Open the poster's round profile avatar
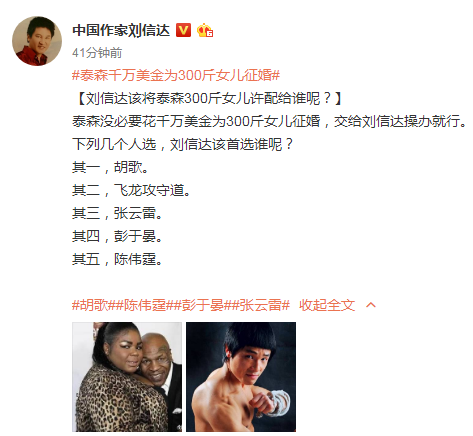The height and width of the screenshot is (436, 473). tap(37, 41)
